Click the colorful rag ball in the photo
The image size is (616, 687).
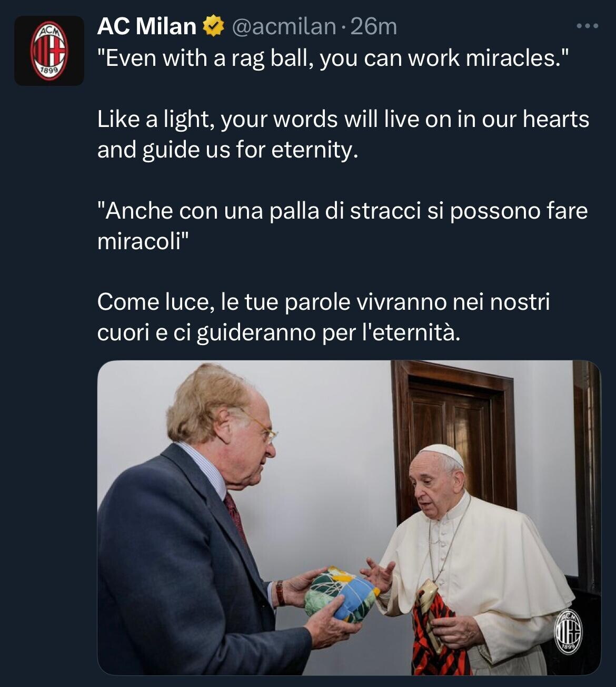(x=342, y=594)
